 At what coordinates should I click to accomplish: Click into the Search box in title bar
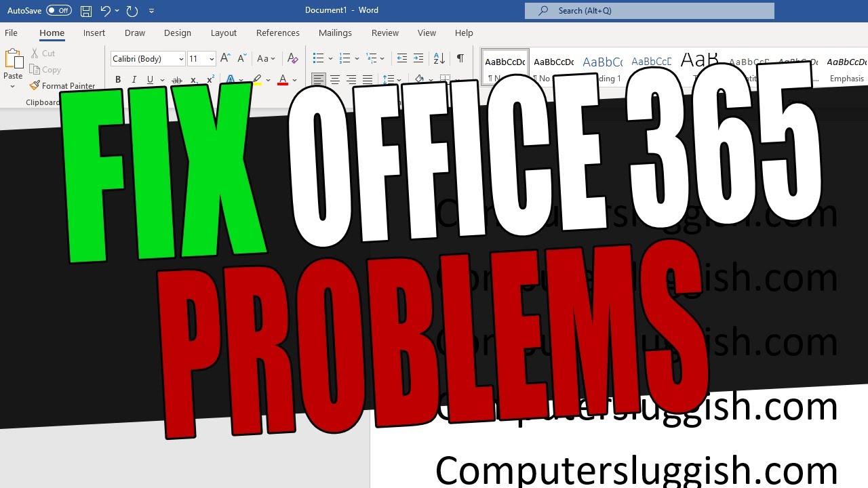[x=650, y=10]
